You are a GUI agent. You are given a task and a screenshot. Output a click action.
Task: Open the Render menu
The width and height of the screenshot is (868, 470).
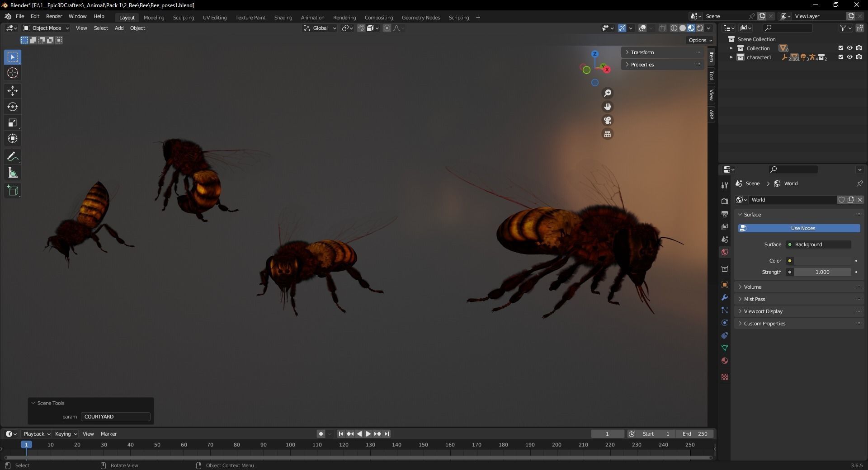54,16
